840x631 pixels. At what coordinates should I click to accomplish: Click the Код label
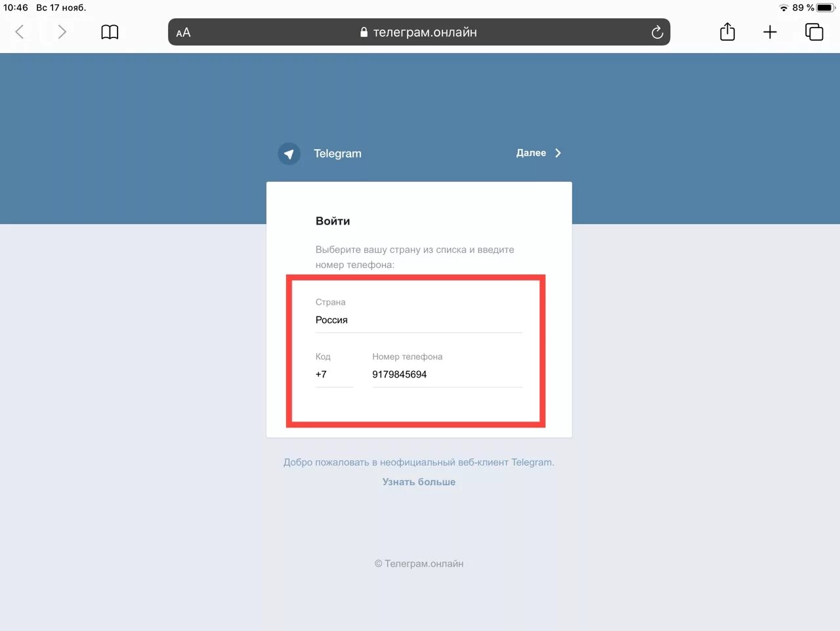323,357
